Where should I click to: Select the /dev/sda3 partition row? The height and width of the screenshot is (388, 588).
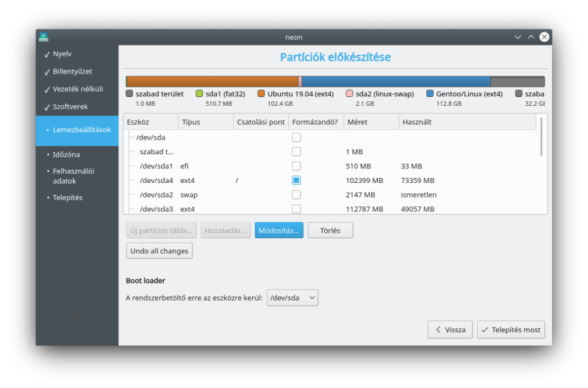(330, 209)
